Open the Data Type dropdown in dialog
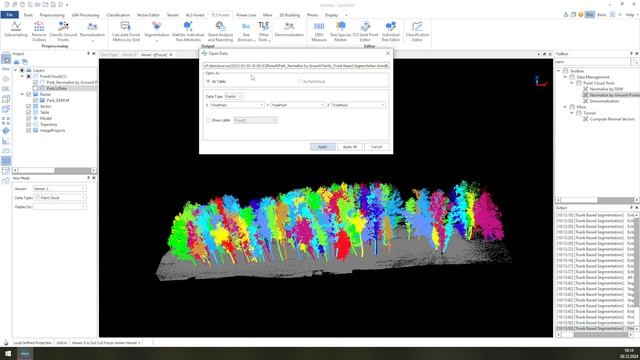This screenshot has height=360, width=640. pos(234,96)
